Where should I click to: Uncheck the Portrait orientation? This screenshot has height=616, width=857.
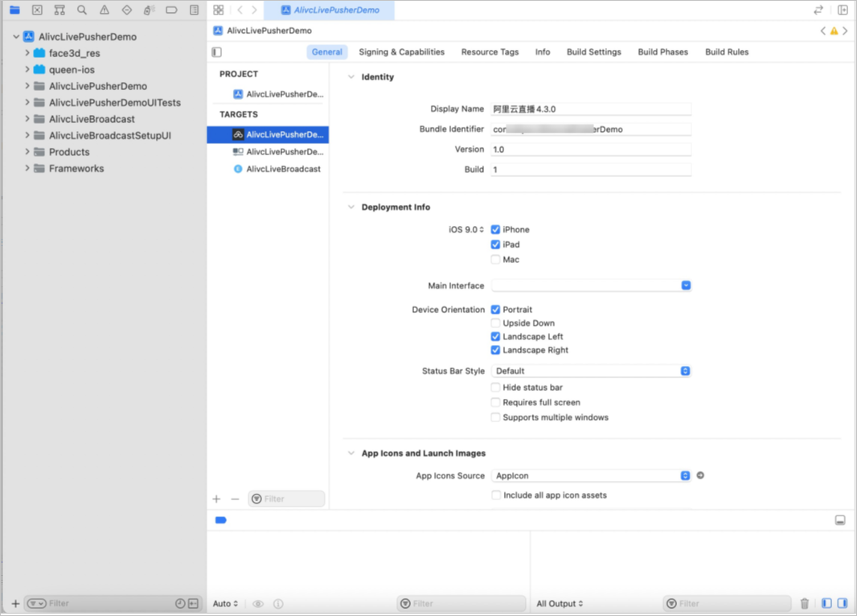pos(495,310)
